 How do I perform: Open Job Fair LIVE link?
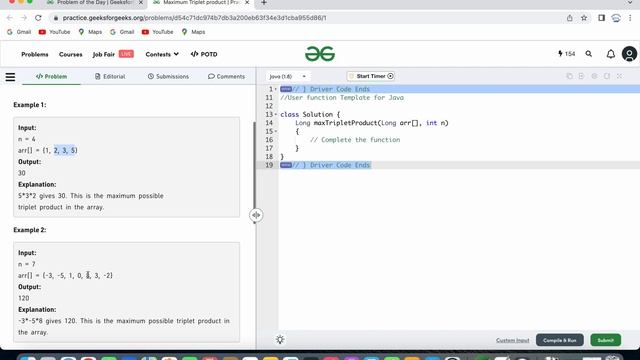(113, 54)
